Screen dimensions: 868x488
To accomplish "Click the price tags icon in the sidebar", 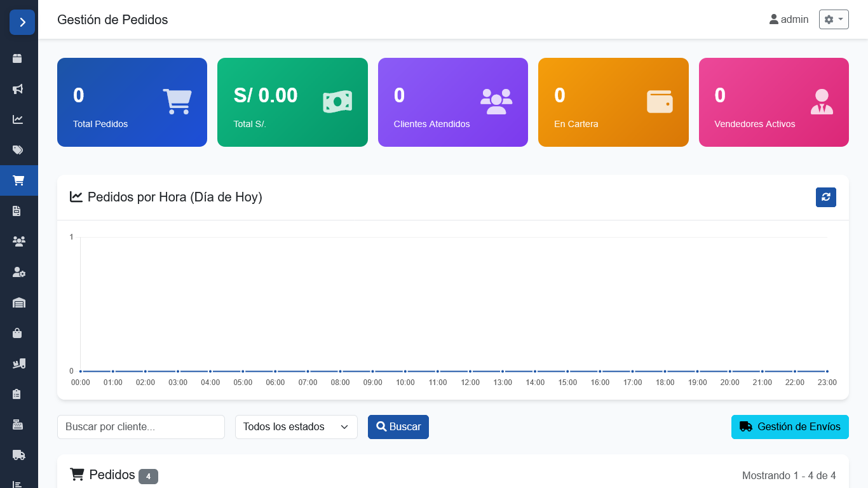I will pyautogui.click(x=19, y=149).
